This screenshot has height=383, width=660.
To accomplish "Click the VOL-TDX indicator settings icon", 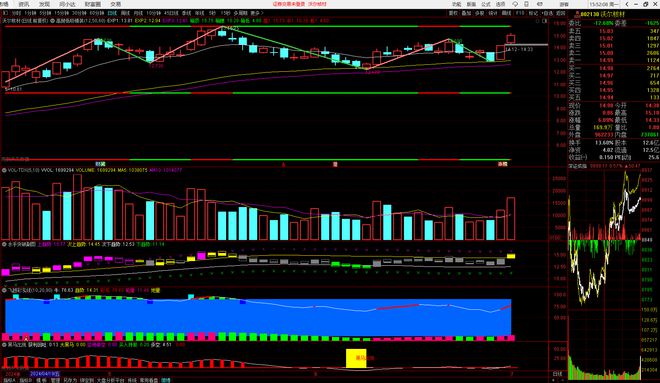I will (4, 170).
